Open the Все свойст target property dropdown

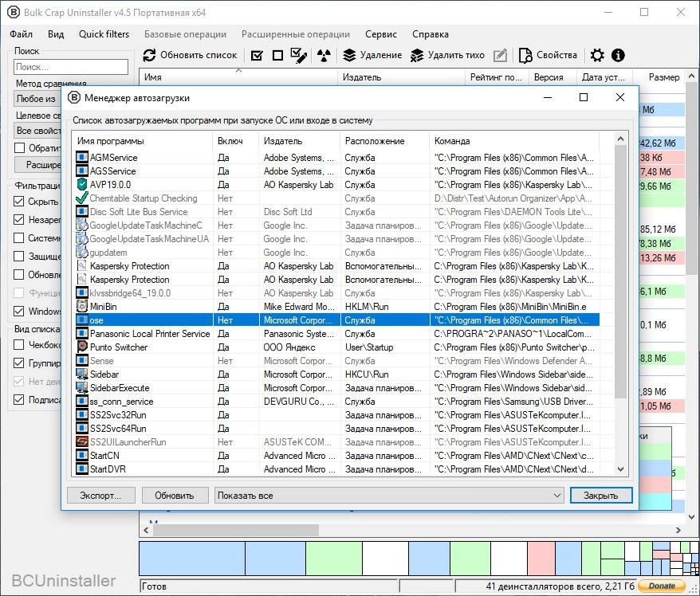tap(37, 131)
